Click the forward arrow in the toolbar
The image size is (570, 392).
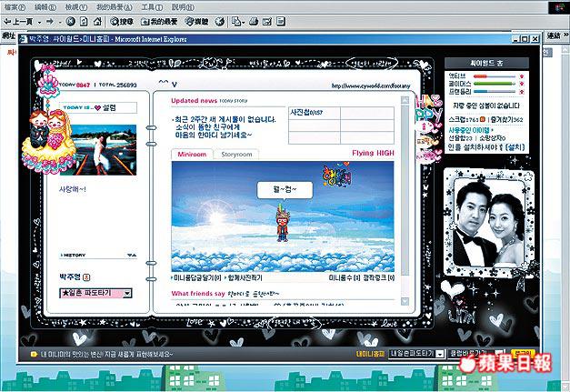[x=50, y=22]
